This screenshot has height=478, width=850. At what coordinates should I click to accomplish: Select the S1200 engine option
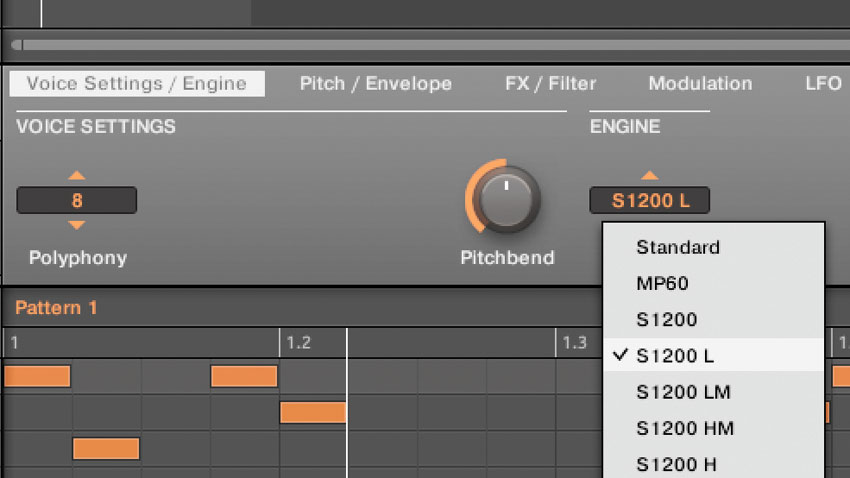(667, 320)
